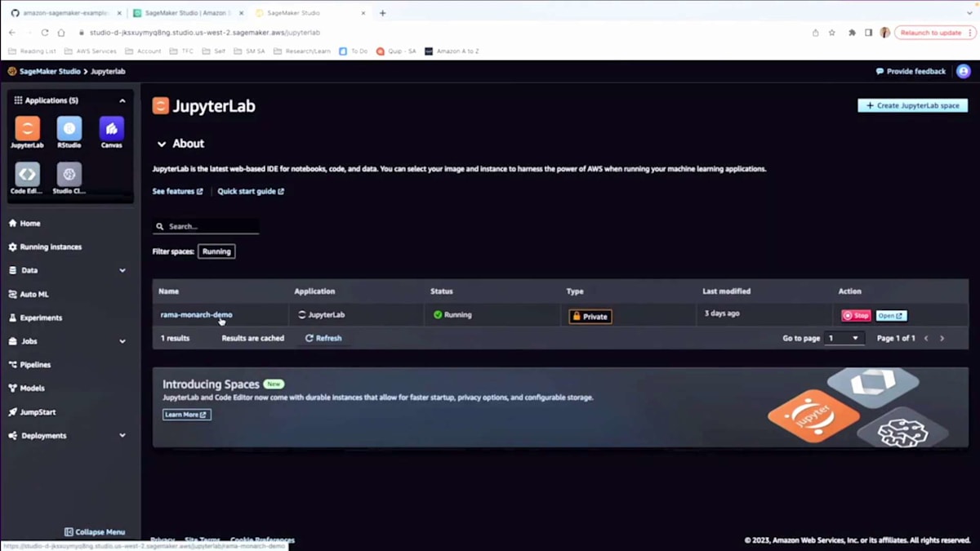
Task: Switch to amazon-sagemaker-examples browser tab
Action: (64, 13)
